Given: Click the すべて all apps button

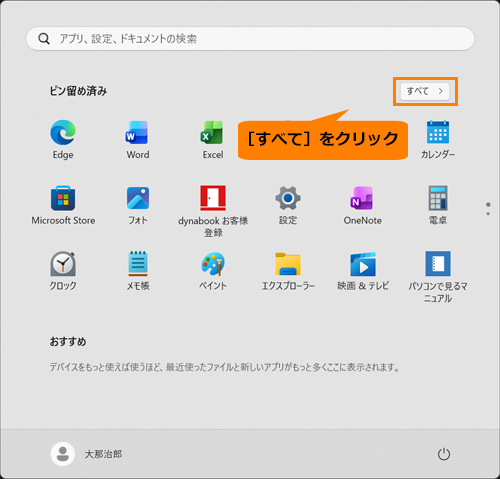Looking at the screenshot, I should [x=425, y=91].
